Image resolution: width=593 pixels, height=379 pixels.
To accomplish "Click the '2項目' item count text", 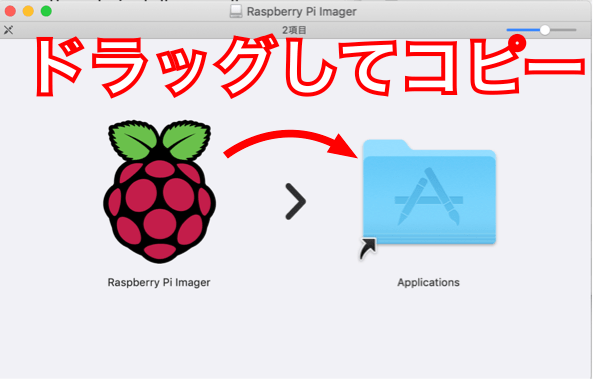I will pos(294,30).
